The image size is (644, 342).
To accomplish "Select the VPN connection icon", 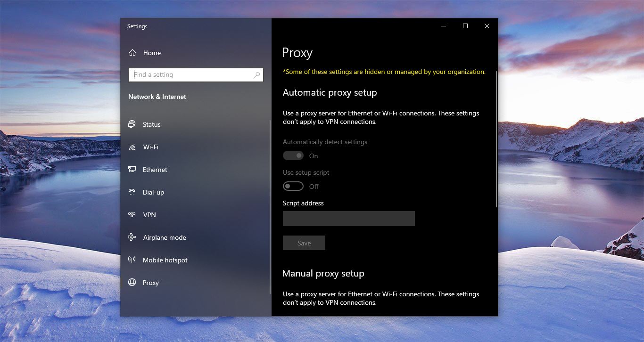I will [132, 214].
